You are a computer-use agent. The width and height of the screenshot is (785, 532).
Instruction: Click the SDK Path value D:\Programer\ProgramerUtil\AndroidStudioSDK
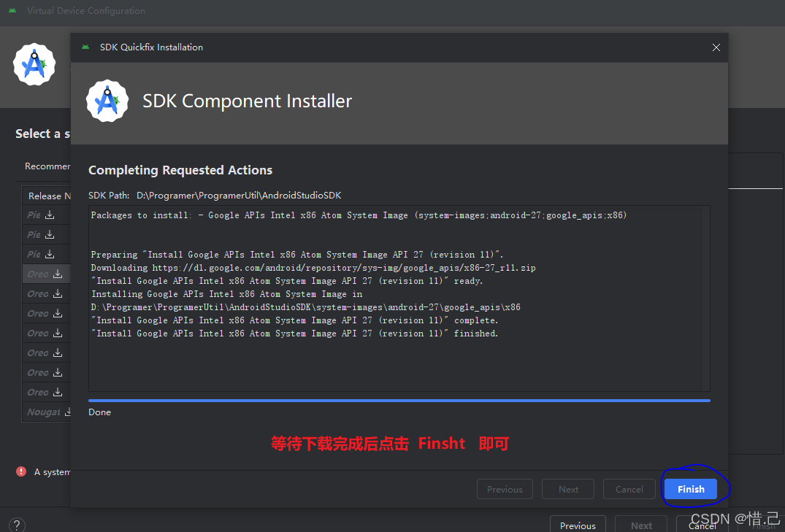tap(239, 195)
